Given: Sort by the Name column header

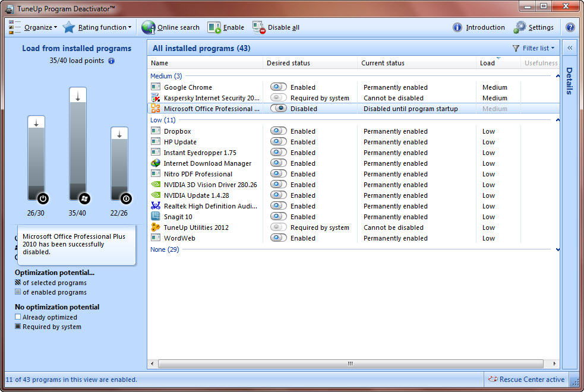Looking at the screenshot, I should (x=205, y=63).
